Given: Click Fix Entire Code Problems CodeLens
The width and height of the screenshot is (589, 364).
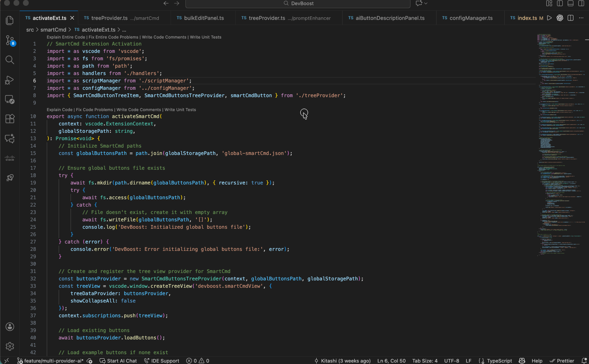Looking at the screenshot, I should (114, 37).
